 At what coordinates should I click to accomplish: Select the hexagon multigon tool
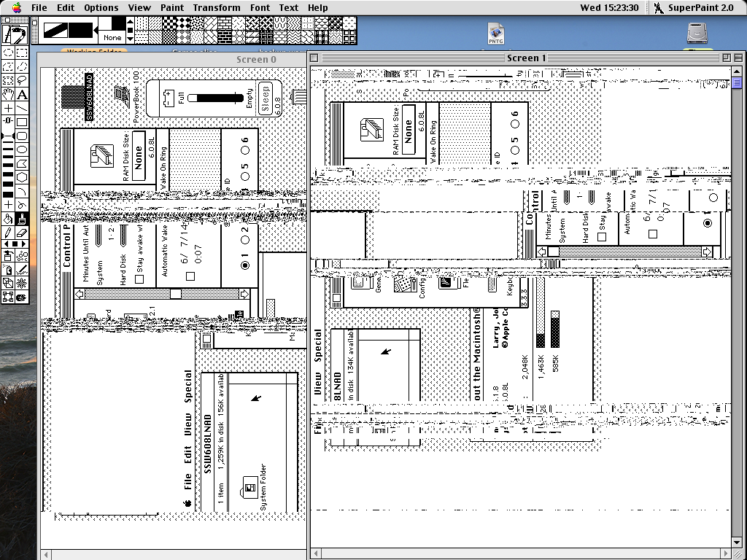click(x=22, y=177)
